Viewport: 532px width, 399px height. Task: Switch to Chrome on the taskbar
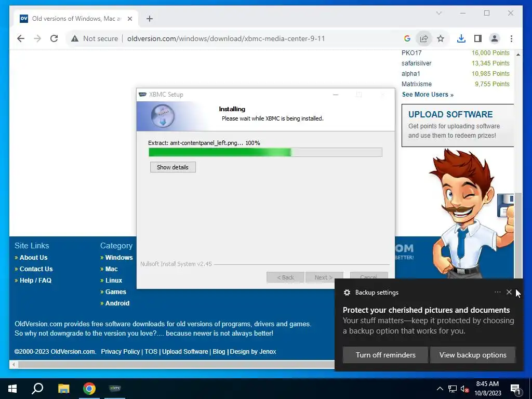coord(89,389)
